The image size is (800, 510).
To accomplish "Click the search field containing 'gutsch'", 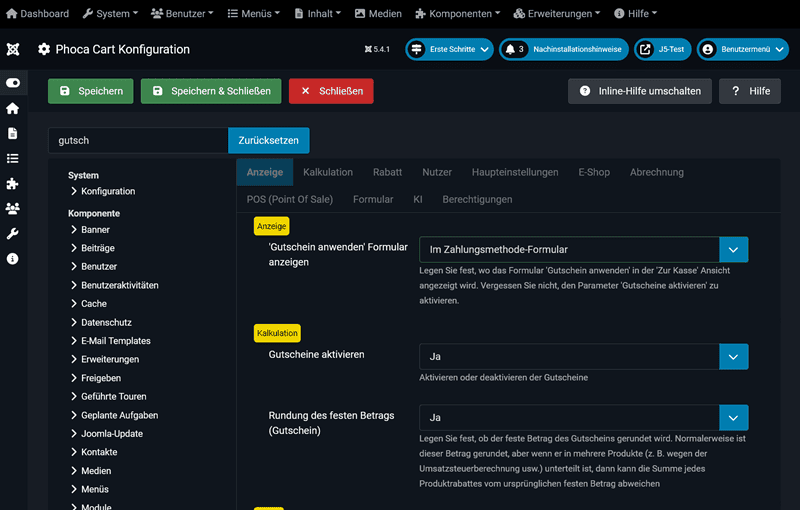I will point(138,141).
